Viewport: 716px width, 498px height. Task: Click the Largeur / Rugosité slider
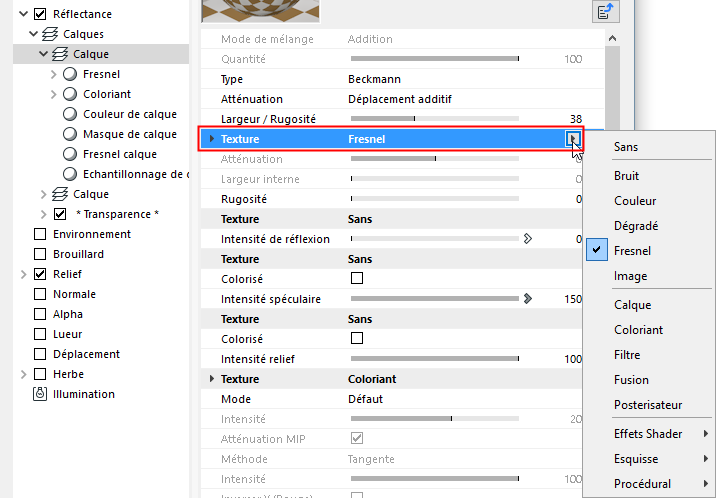tap(435, 119)
